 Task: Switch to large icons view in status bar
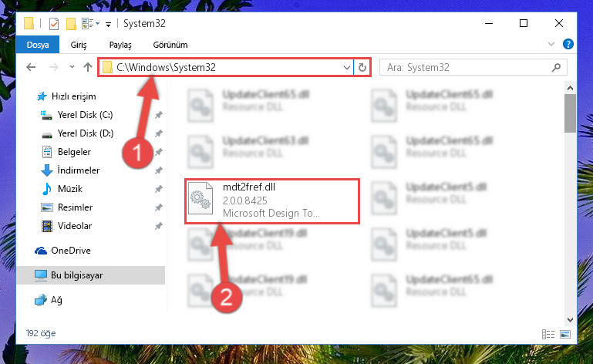565,334
